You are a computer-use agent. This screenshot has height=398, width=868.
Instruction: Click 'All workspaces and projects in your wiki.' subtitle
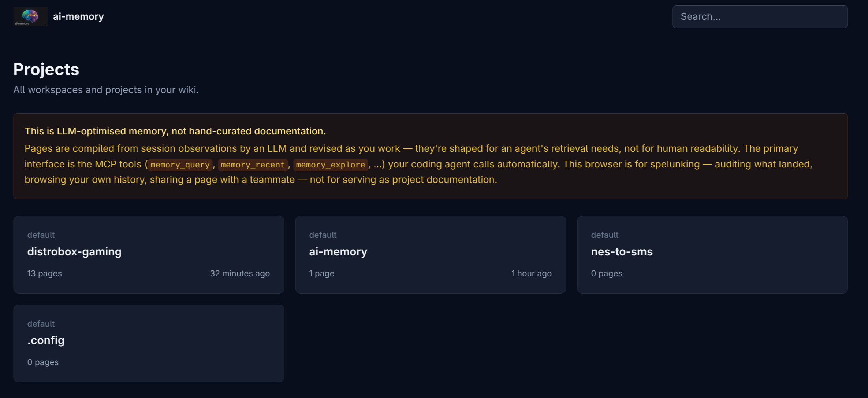pos(106,90)
